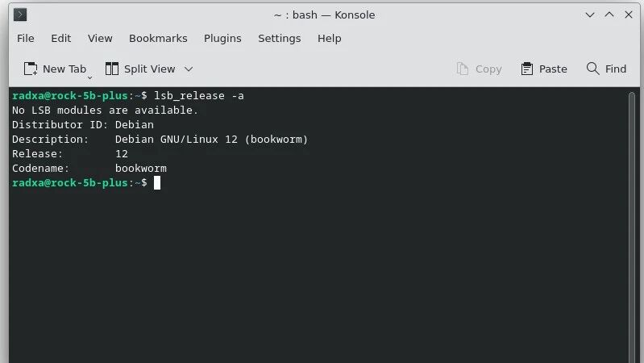Open the Plugins menu
The width and height of the screenshot is (644, 363).
222,39
